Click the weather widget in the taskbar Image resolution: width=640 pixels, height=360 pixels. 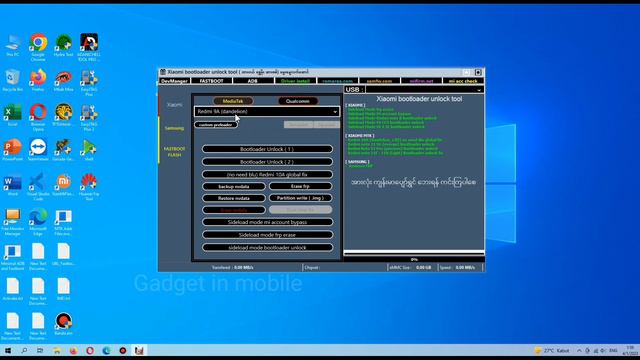point(552,351)
